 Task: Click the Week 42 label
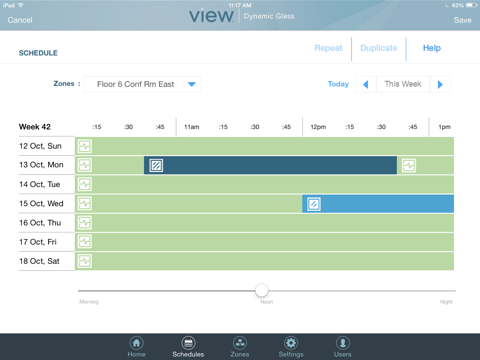click(x=35, y=127)
